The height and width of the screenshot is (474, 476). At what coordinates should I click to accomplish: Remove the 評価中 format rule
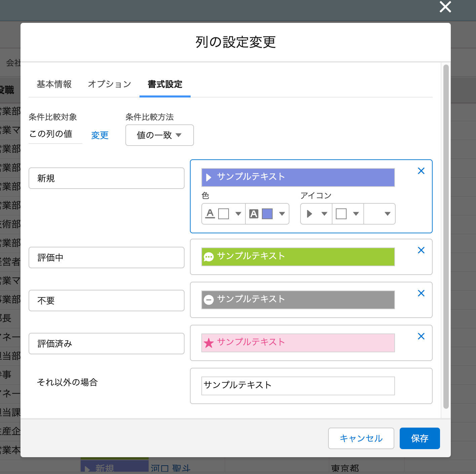coord(421,250)
